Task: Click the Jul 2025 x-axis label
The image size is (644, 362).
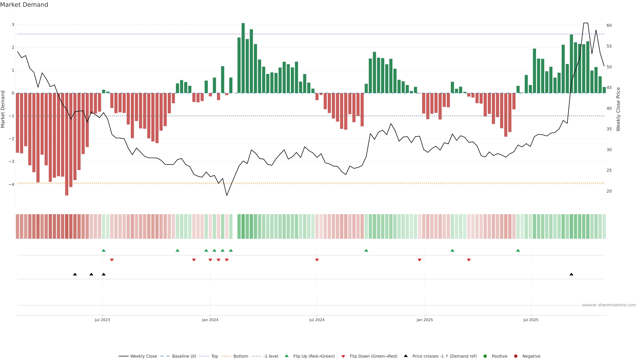Action: [x=531, y=320]
